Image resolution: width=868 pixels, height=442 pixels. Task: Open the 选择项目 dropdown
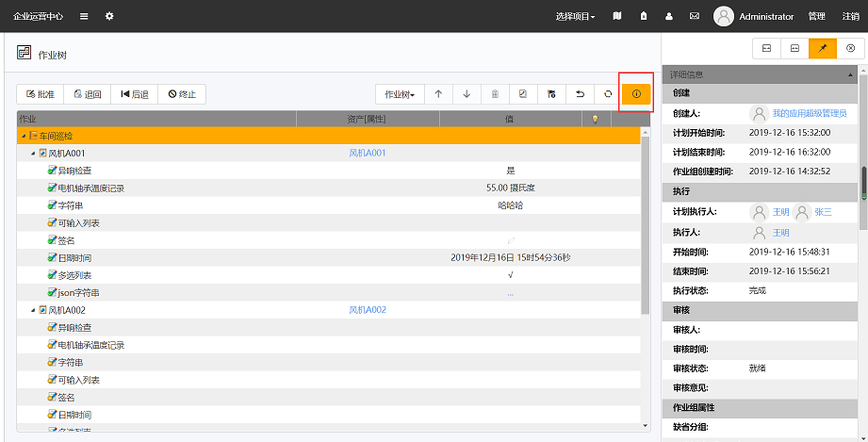coord(575,16)
